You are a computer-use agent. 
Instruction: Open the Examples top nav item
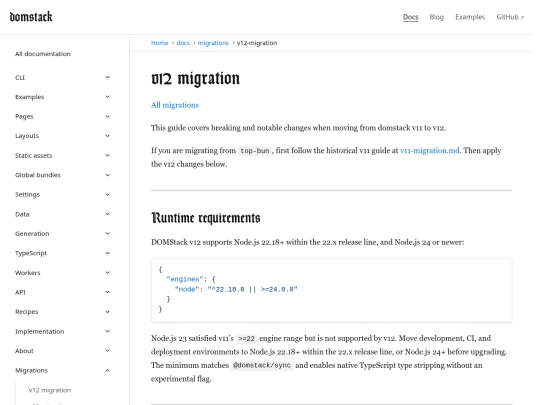[470, 17]
